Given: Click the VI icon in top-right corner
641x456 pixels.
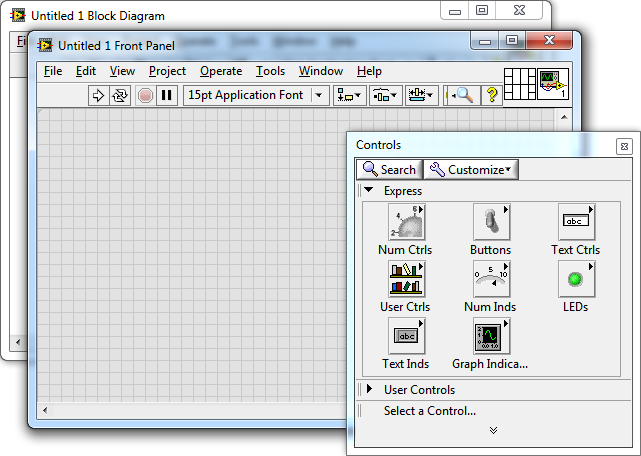Looking at the screenshot, I should 553,84.
